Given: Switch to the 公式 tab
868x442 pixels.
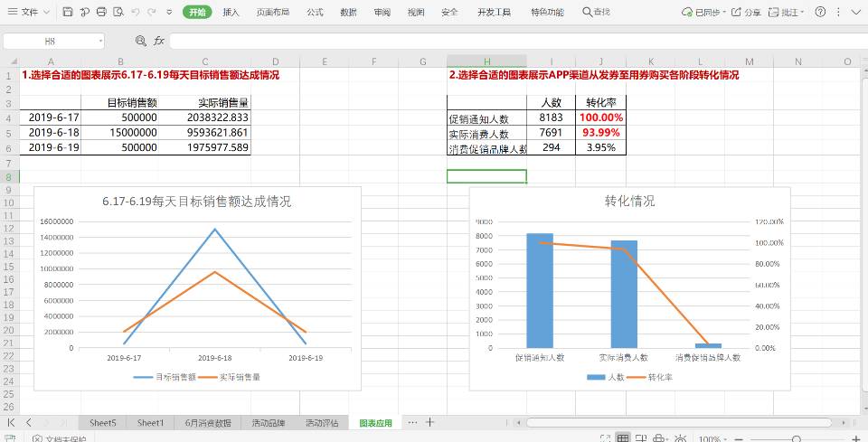Looking at the screenshot, I should (315, 12).
